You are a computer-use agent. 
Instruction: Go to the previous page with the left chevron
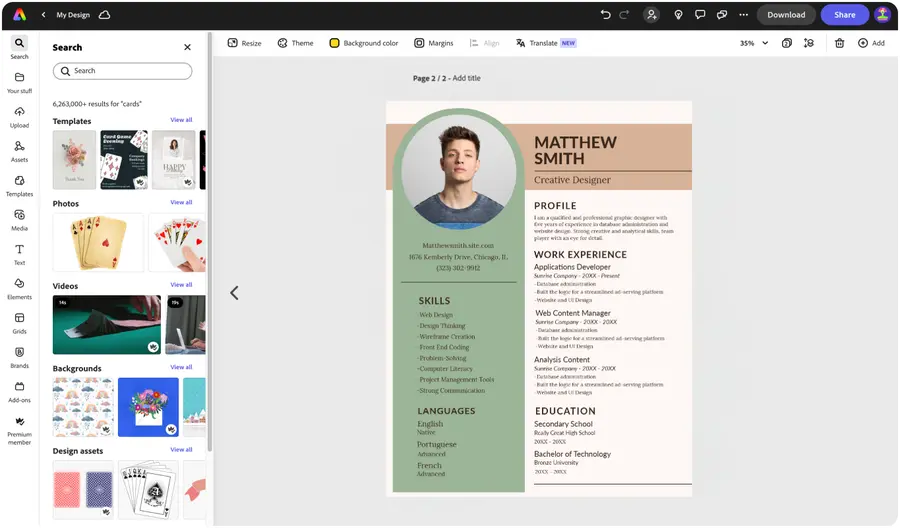click(234, 293)
